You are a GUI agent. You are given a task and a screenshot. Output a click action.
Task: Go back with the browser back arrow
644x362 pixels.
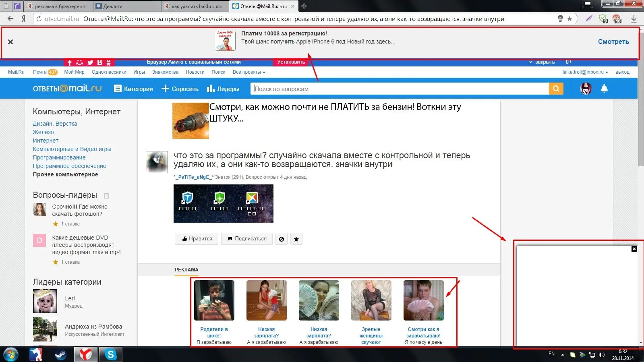[x=10, y=19]
